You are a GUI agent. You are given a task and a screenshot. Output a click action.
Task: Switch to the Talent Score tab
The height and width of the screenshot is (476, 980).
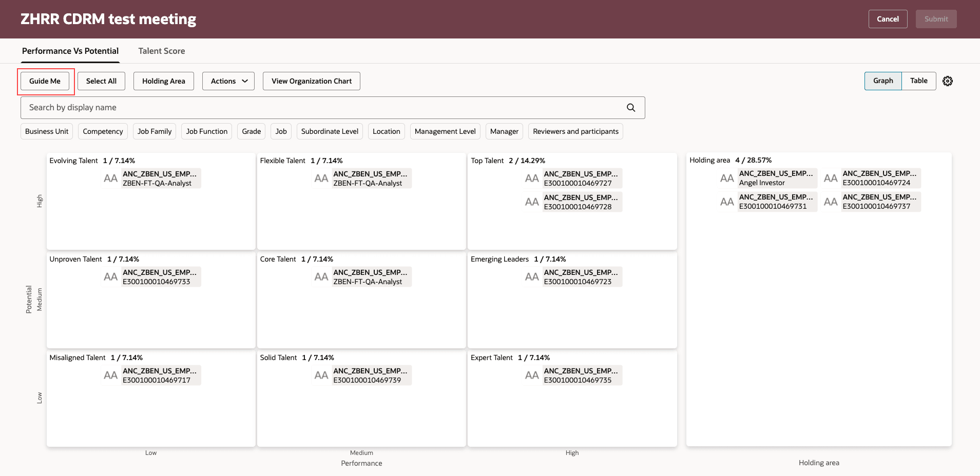point(161,51)
